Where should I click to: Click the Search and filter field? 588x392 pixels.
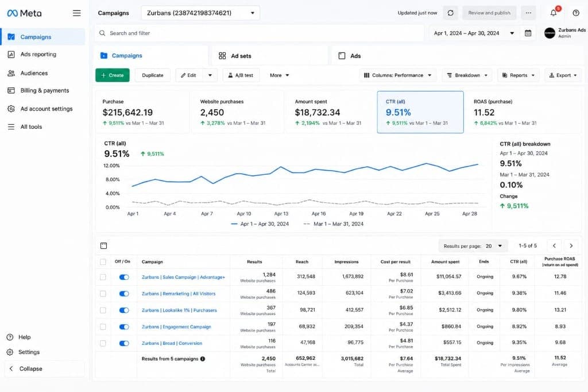point(259,33)
